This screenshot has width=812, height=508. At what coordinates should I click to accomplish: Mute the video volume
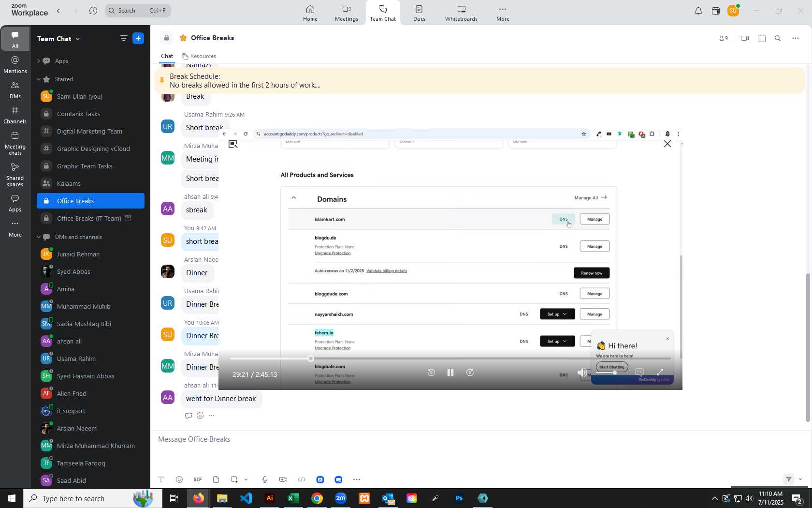[582, 373]
